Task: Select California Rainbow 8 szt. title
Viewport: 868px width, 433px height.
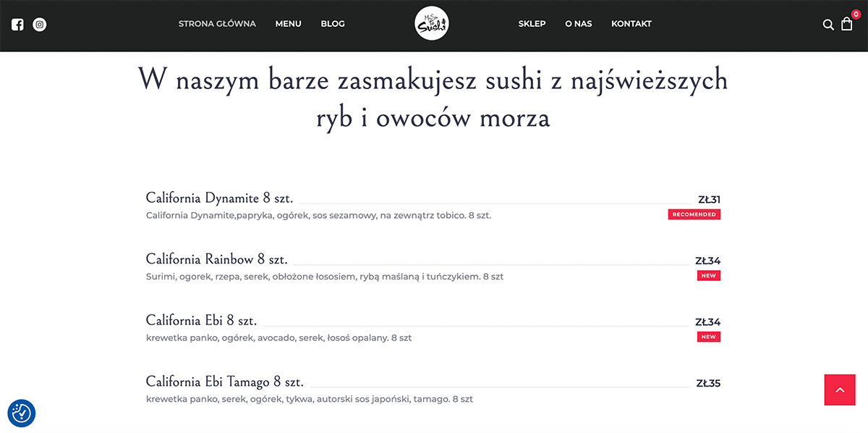Action: click(217, 259)
